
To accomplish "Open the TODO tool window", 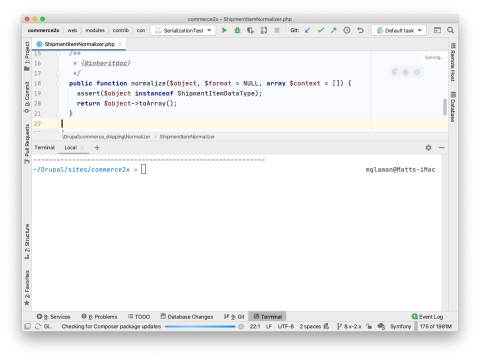I will (x=139, y=316).
